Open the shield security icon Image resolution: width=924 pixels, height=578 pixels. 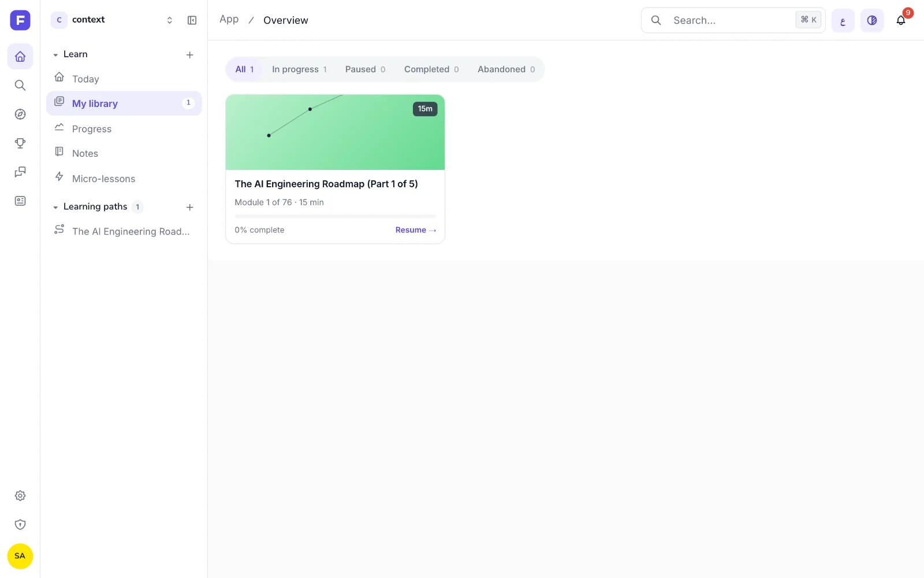point(20,525)
